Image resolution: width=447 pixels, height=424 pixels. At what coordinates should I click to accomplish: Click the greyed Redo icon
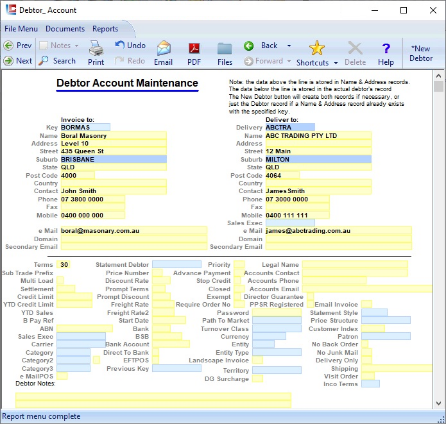pos(119,61)
